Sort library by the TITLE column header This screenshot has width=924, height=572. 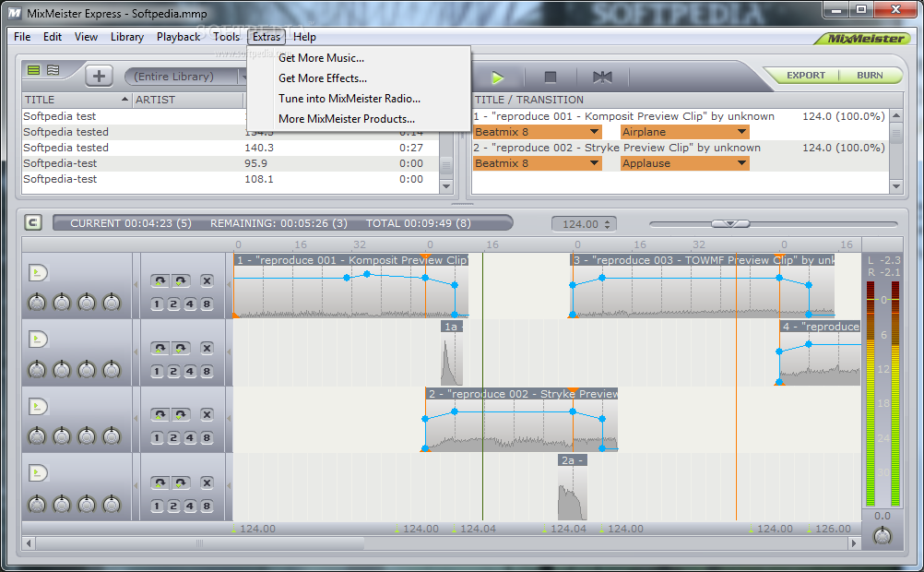coord(77,100)
